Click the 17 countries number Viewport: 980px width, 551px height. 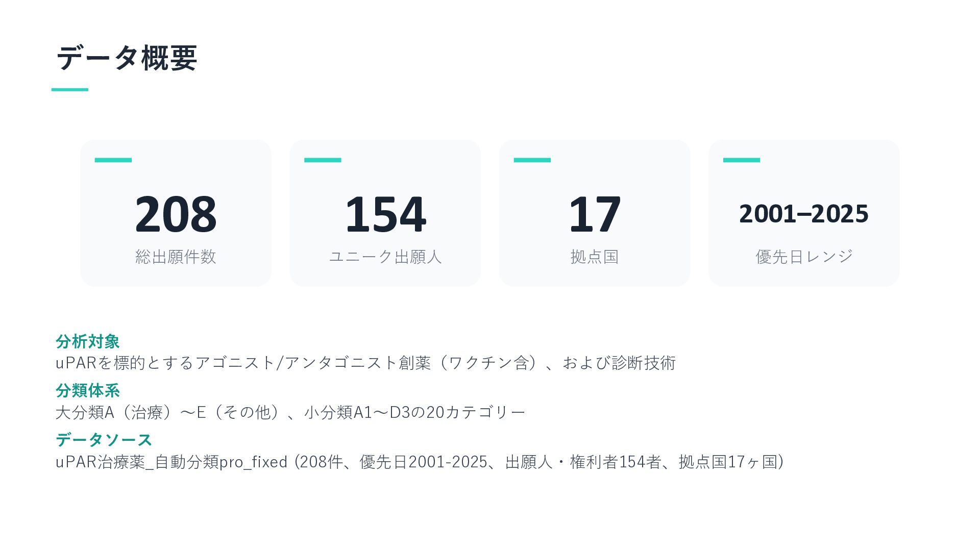pyautogui.click(x=595, y=214)
